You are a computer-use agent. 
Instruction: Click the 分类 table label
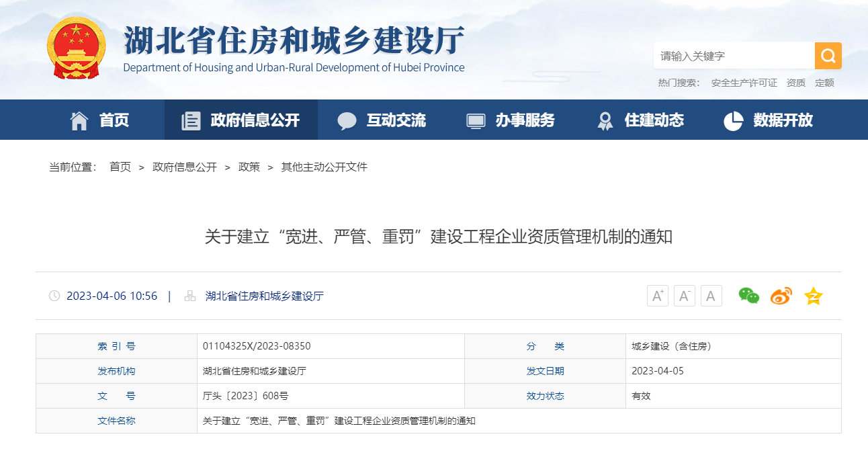546,346
